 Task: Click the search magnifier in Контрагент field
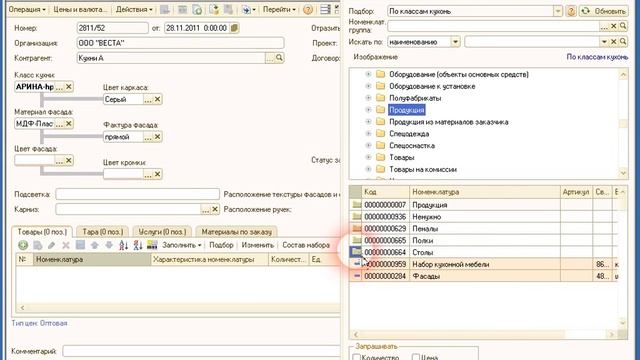[x=279, y=58]
